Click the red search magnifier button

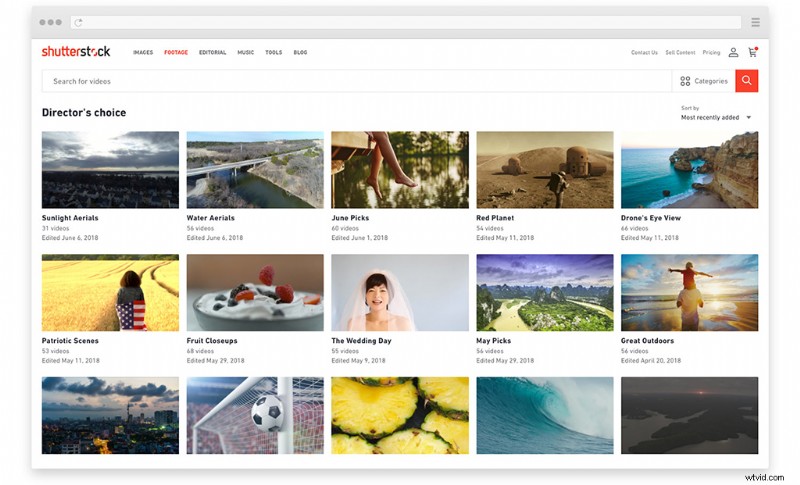click(746, 81)
